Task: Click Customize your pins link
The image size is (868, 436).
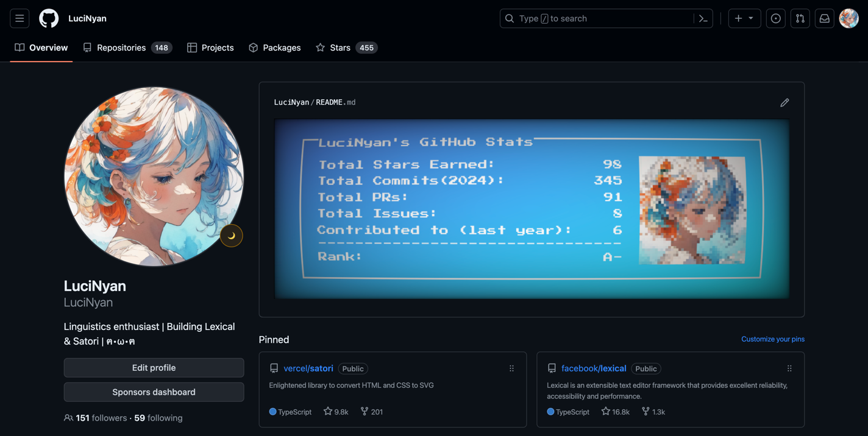Action: pos(773,339)
